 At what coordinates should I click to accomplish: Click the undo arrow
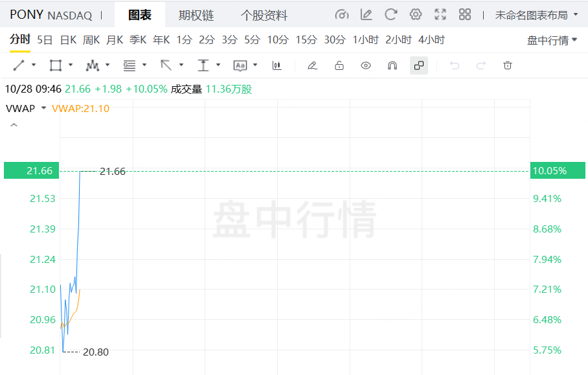(x=455, y=65)
